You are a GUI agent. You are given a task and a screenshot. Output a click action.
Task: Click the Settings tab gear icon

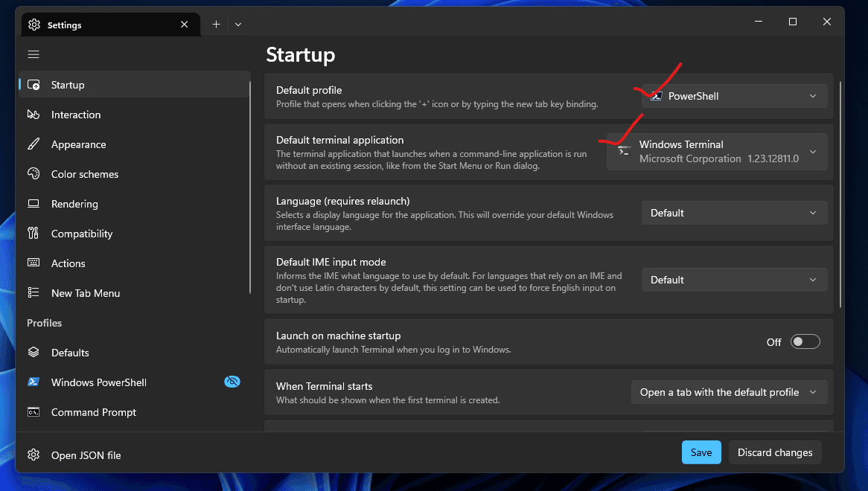34,25
